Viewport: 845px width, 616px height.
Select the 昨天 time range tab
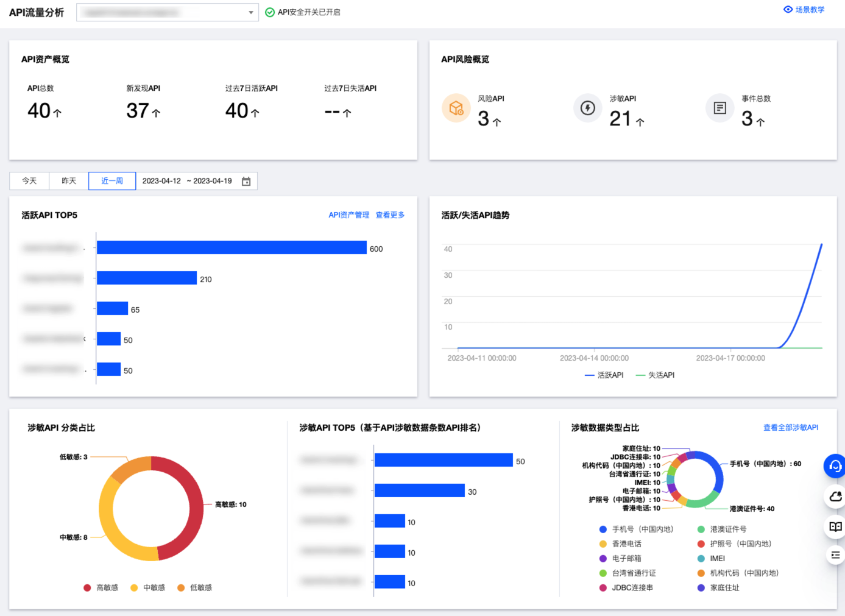coord(69,182)
